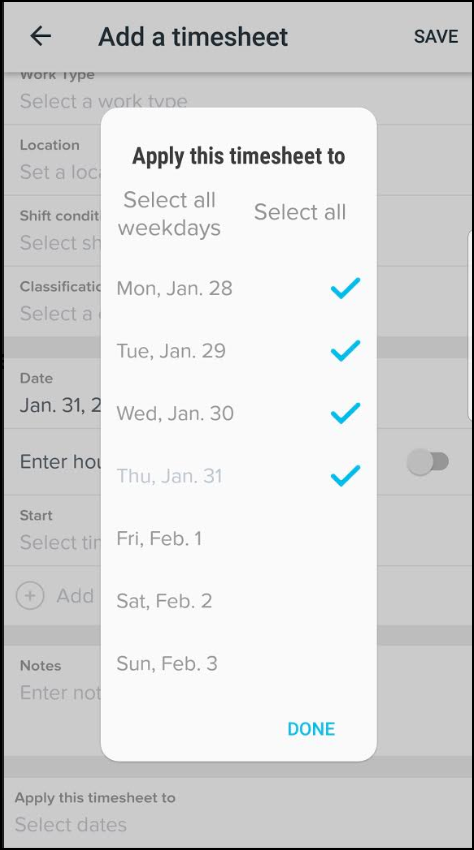474x850 pixels.
Task: Click the plus circle Add icon
Action: click(30, 595)
